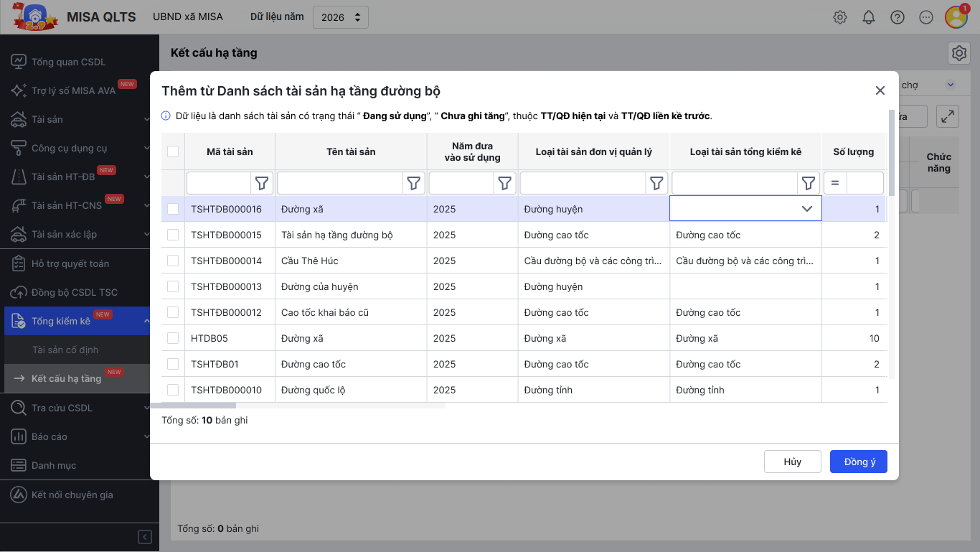Tick the select-all checkbox in table header
980x552 pixels.
(173, 151)
